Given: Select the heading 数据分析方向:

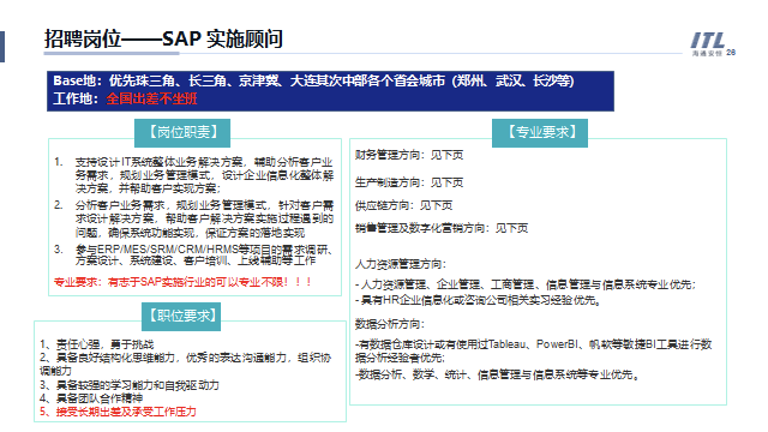Looking at the screenshot, I should pos(390,324).
